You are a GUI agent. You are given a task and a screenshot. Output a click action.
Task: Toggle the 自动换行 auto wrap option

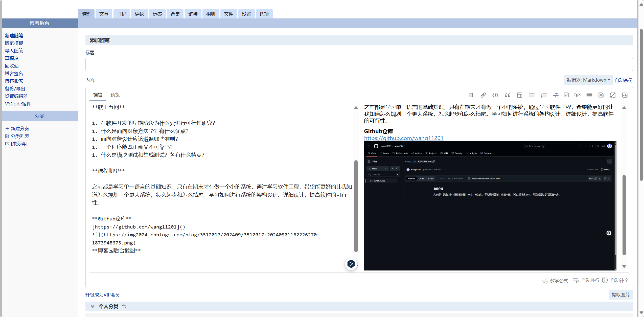tap(586, 280)
